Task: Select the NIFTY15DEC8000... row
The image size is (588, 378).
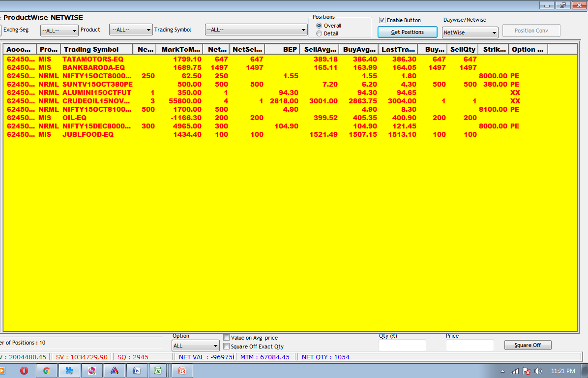Action: [x=290, y=126]
